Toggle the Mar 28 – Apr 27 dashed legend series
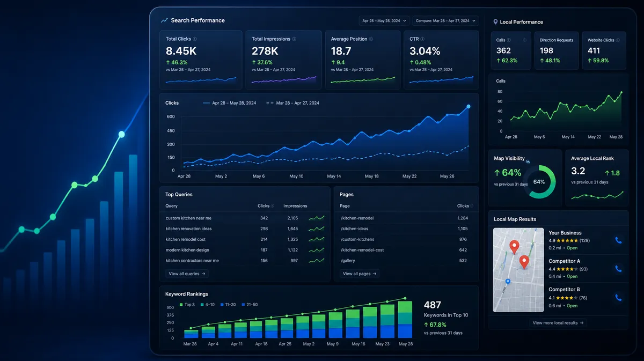This screenshot has width=644, height=361. (x=292, y=103)
